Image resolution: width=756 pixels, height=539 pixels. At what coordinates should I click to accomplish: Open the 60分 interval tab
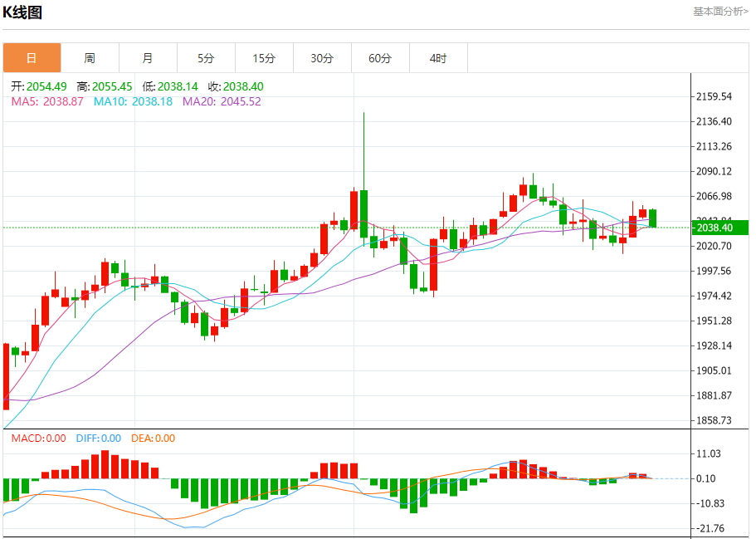(x=380, y=58)
